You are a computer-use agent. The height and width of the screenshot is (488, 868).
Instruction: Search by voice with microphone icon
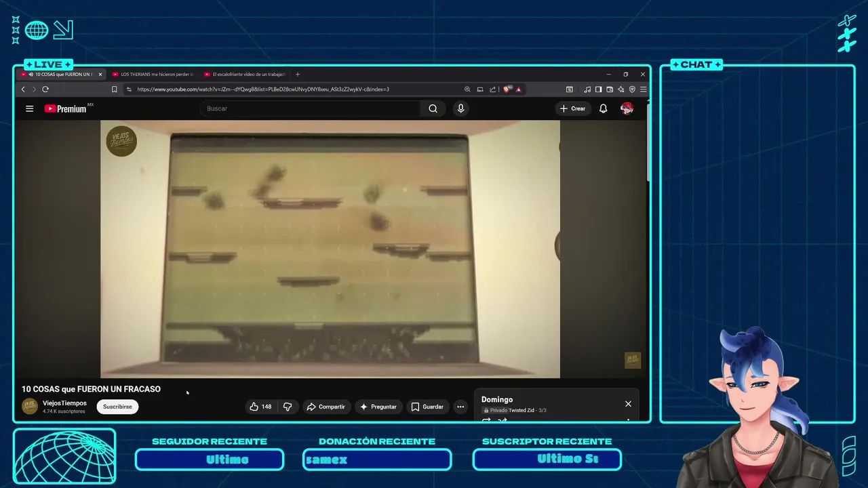pyautogui.click(x=461, y=108)
